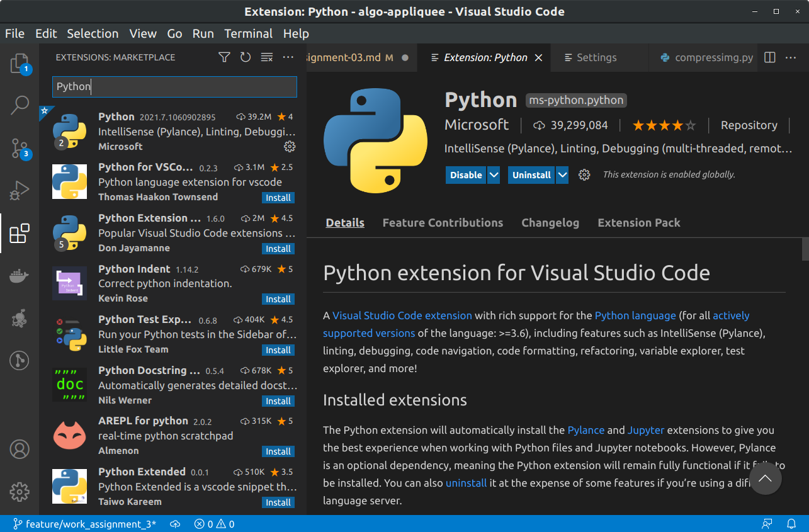
Task: Open the Docker view icon
Action: click(20, 276)
